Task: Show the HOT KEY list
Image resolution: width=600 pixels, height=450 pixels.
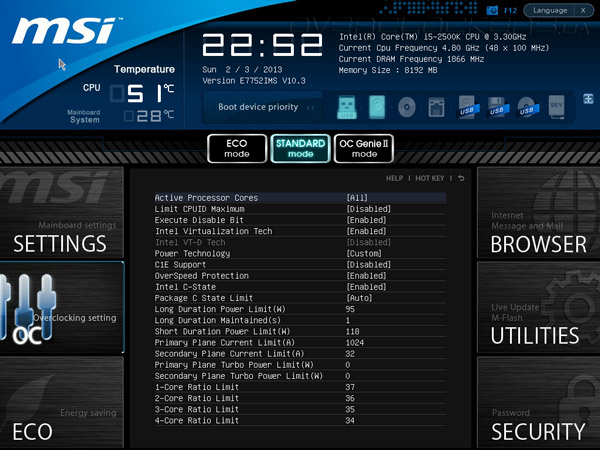Action: (430, 178)
